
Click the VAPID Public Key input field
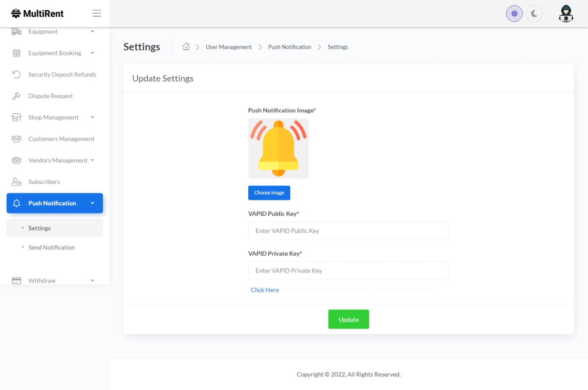point(348,231)
